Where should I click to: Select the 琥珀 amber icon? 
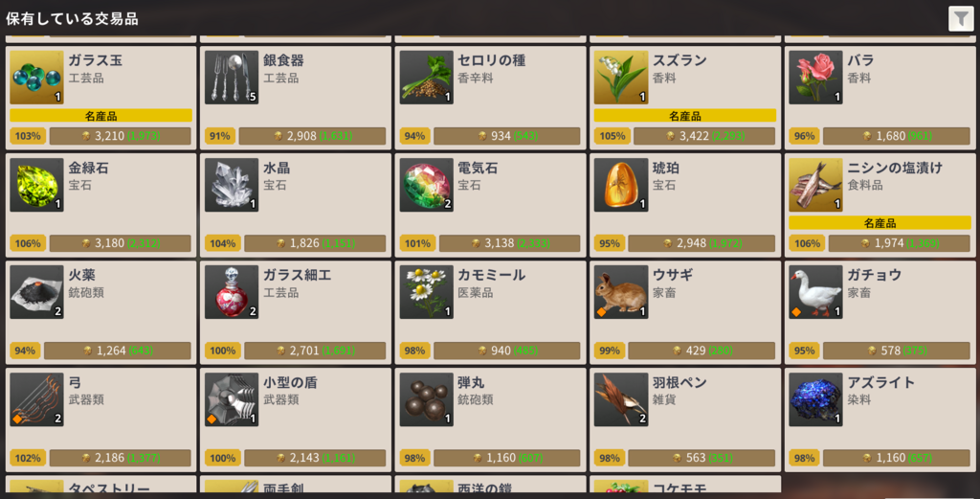[x=621, y=185]
